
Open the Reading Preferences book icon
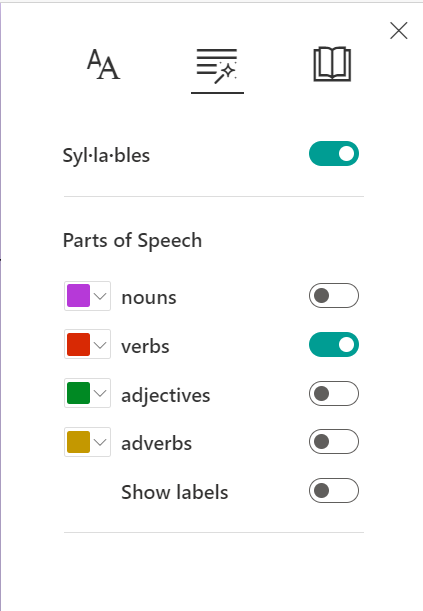[332, 64]
